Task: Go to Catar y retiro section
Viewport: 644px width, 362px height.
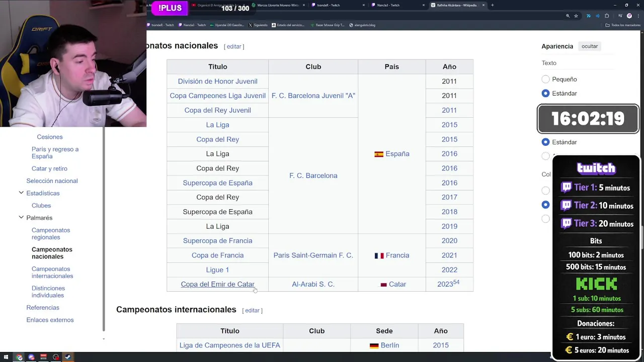Action: (x=49, y=168)
